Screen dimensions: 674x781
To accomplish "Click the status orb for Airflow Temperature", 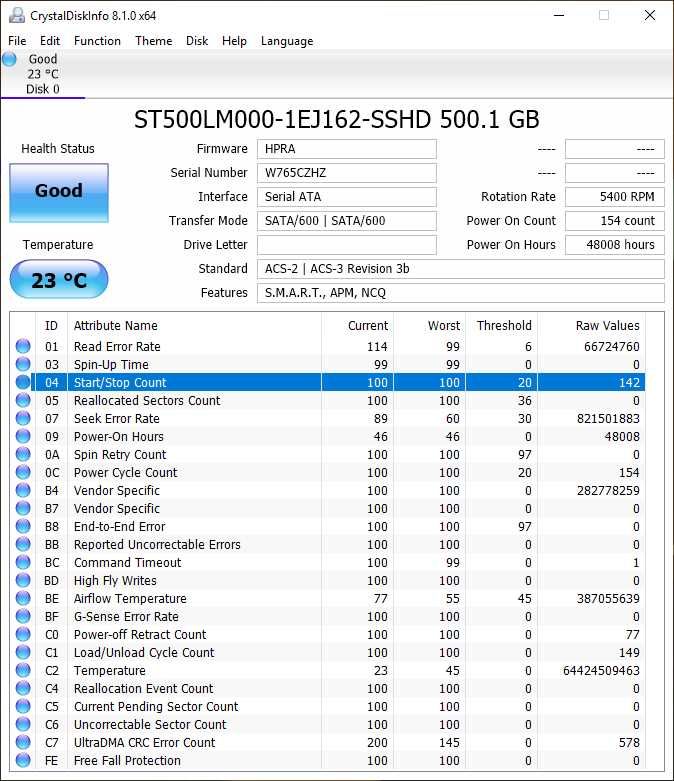I will coord(23,598).
